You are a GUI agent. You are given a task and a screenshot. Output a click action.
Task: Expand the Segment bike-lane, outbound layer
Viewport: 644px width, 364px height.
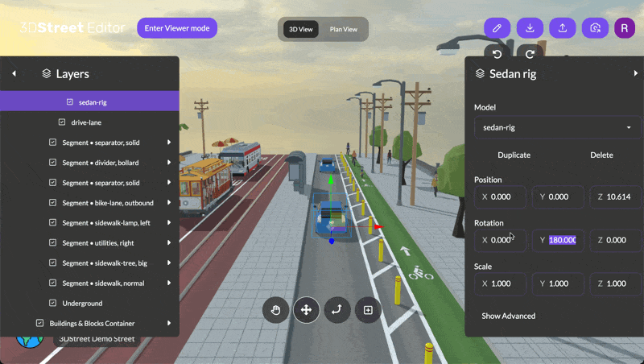[x=169, y=203]
